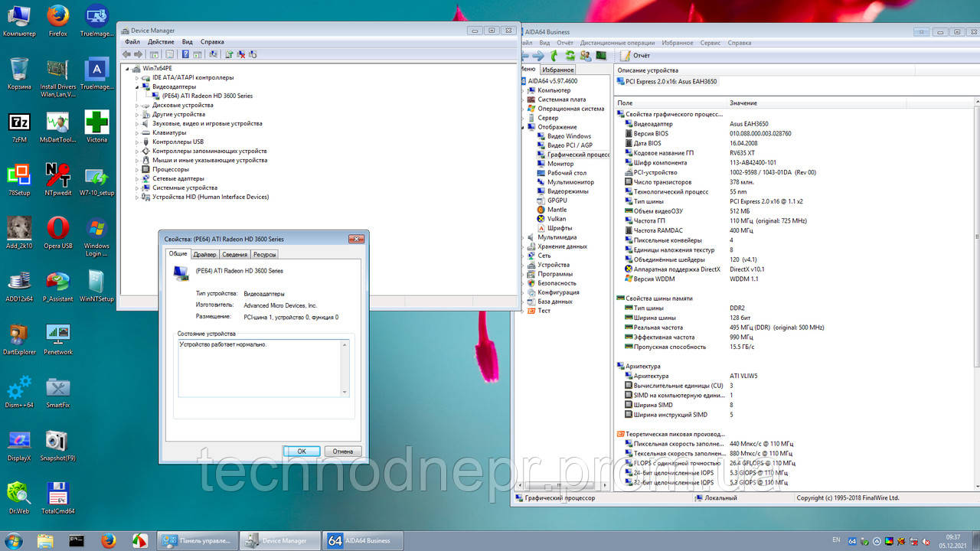Click the Refresh icon in AIDA64 toolbar
Screen dimensions: 980x551
pos(570,56)
